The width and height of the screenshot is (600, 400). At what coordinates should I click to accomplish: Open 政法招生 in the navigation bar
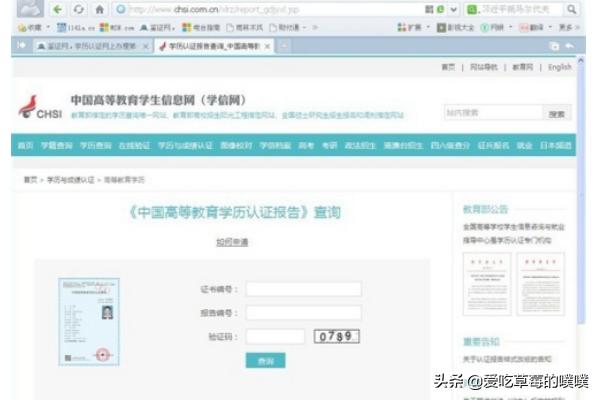click(360, 145)
